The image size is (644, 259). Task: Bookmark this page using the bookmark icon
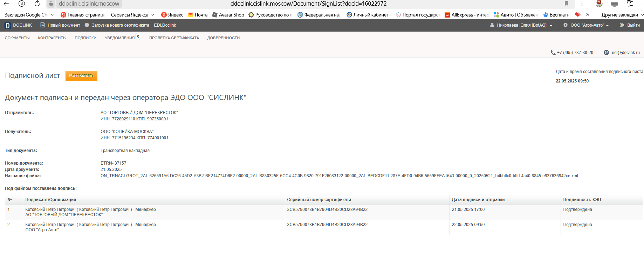567,4
